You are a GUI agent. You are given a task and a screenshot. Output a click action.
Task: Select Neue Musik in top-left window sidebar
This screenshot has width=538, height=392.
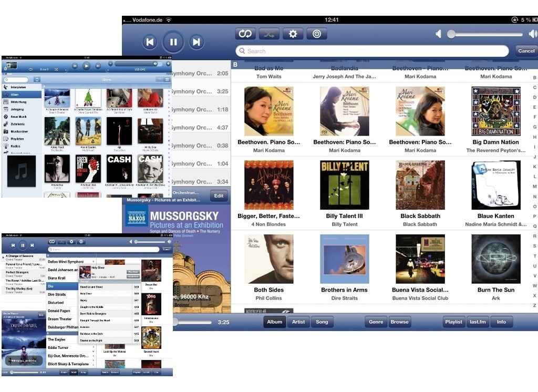[22, 117]
